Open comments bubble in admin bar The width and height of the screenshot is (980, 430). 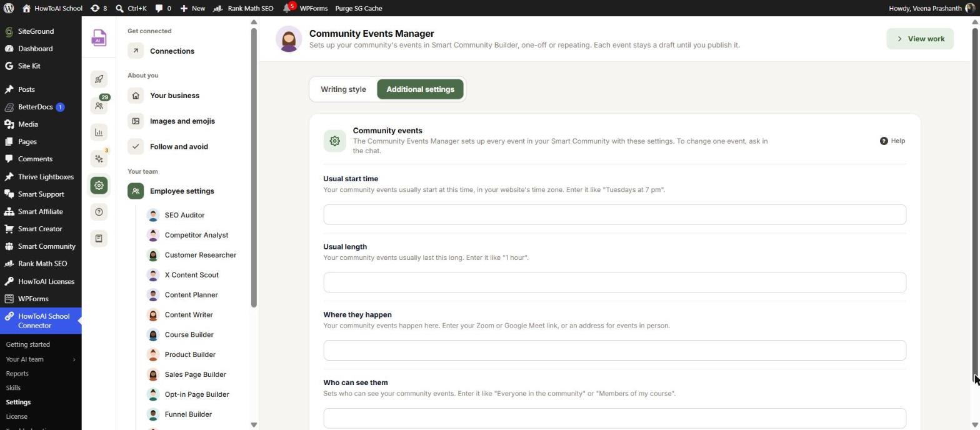pyautogui.click(x=163, y=8)
